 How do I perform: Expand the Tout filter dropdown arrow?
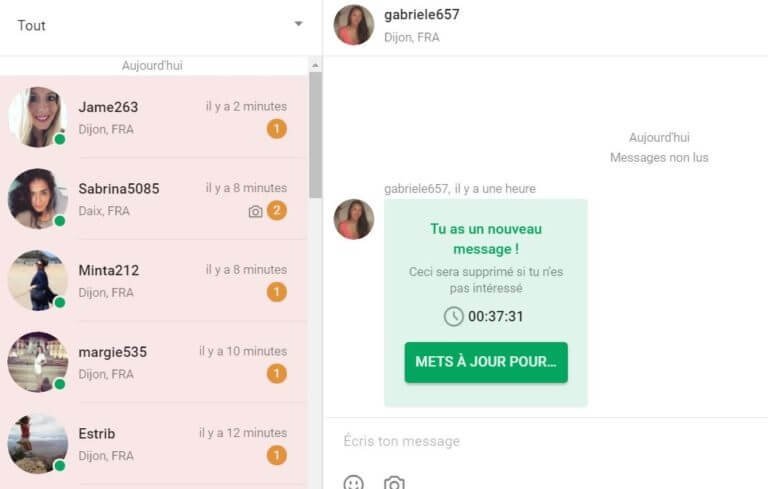pos(298,24)
